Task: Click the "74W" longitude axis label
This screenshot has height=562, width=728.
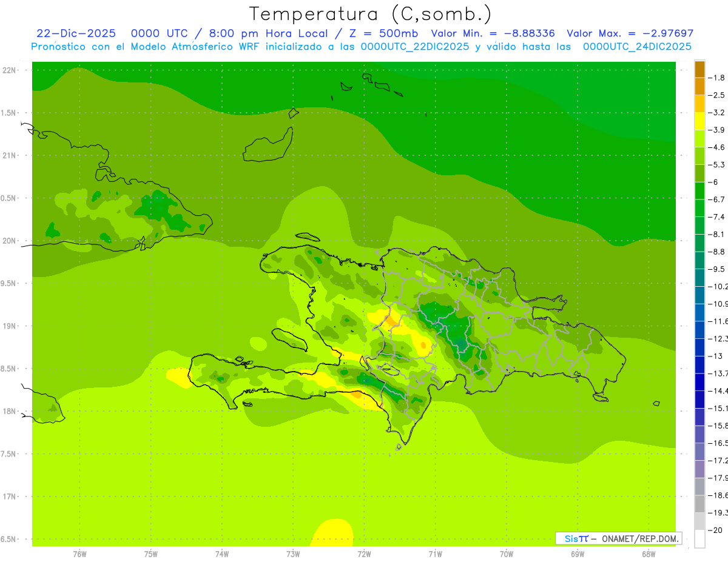Action: click(x=221, y=554)
